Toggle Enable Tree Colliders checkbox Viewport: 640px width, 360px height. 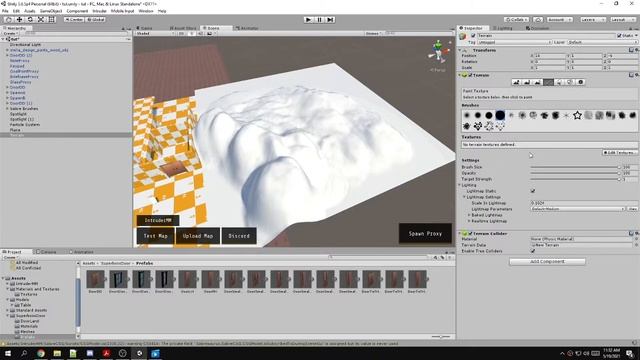[533, 251]
